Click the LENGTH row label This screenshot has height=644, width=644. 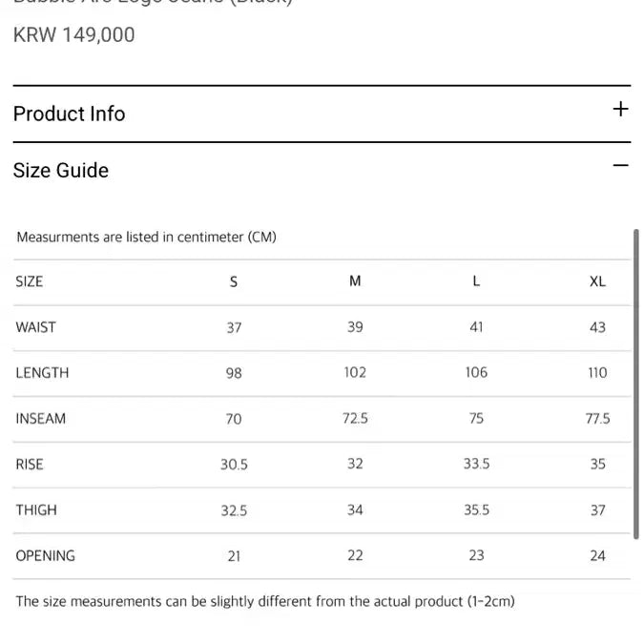(x=42, y=373)
